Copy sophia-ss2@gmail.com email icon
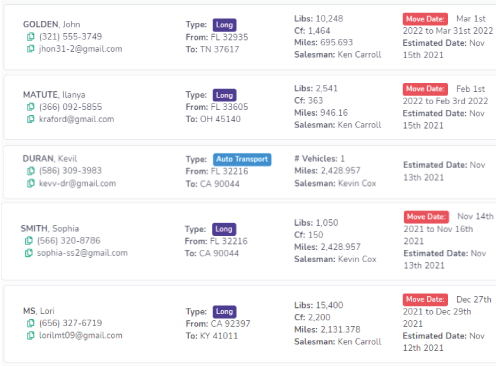This screenshot has height=366, width=496. pos(28,253)
